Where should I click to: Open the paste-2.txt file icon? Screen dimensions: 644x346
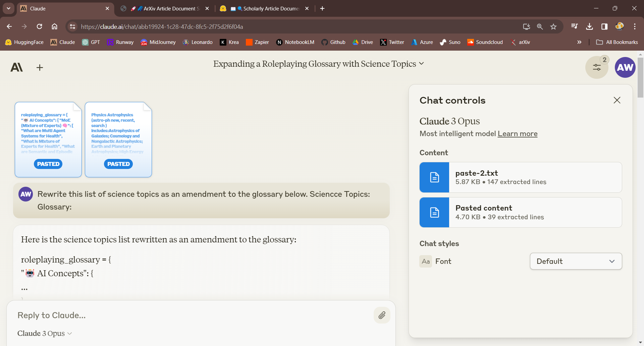click(x=434, y=177)
